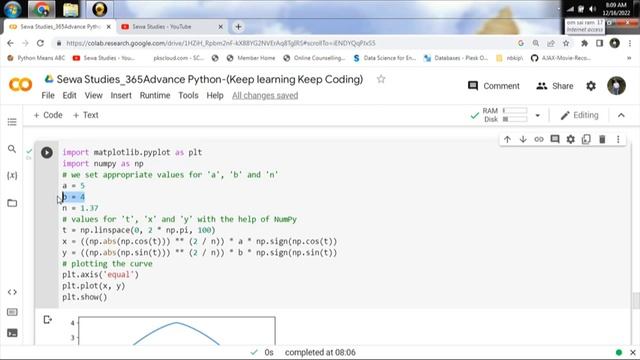Click the Comment button

pos(494,86)
